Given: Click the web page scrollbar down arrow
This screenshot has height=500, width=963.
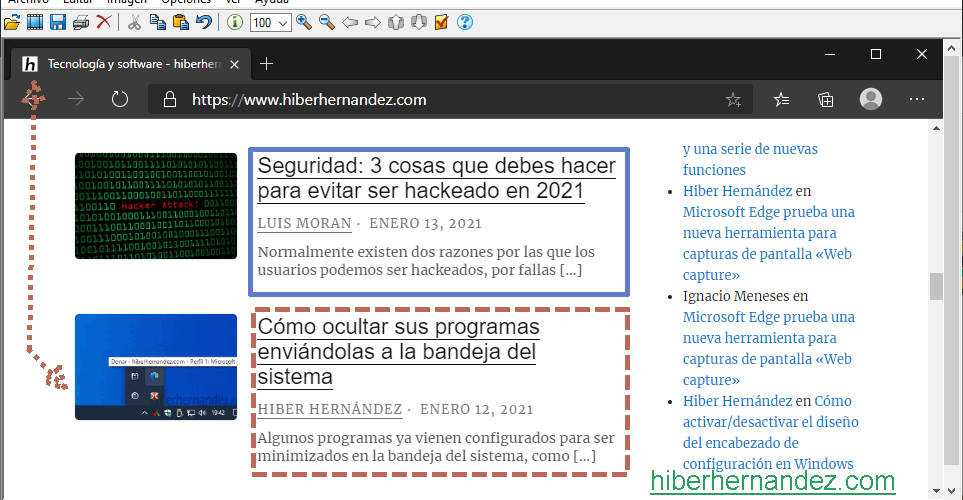Looking at the screenshot, I should click(x=936, y=491).
